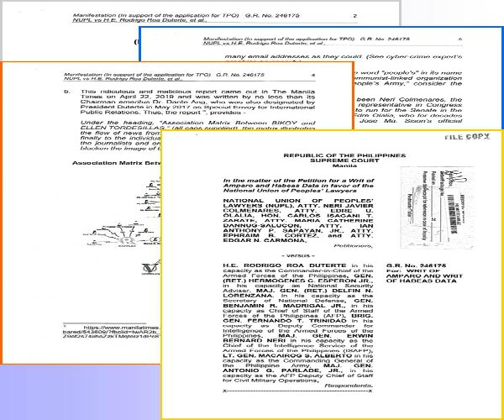This screenshot has height=420, width=504.
Task: Click 'H.E. RODRIGO ROA DUTERTE' in respondent list
Action: point(285,265)
